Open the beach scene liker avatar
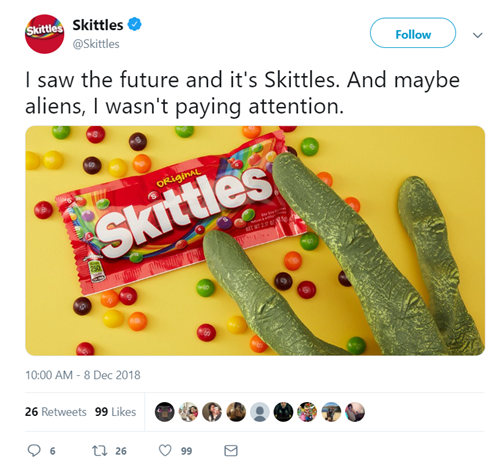The height and width of the screenshot is (471, 500). 331,412
